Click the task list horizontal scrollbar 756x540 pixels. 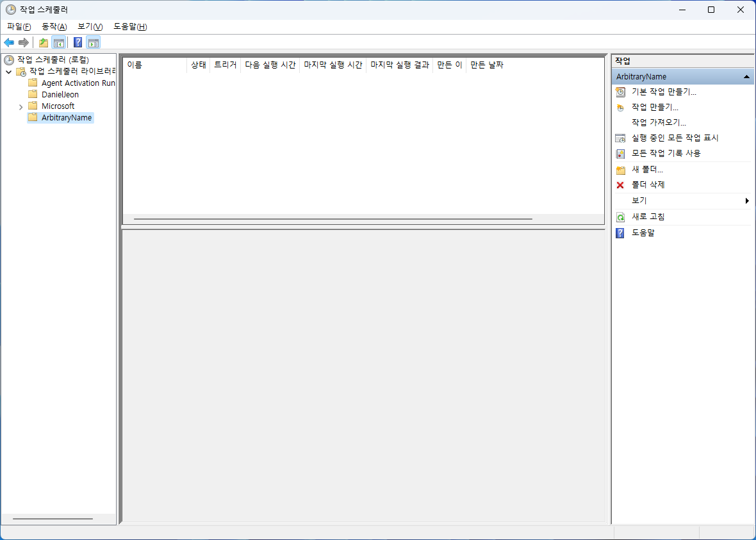tap(333, 219)
